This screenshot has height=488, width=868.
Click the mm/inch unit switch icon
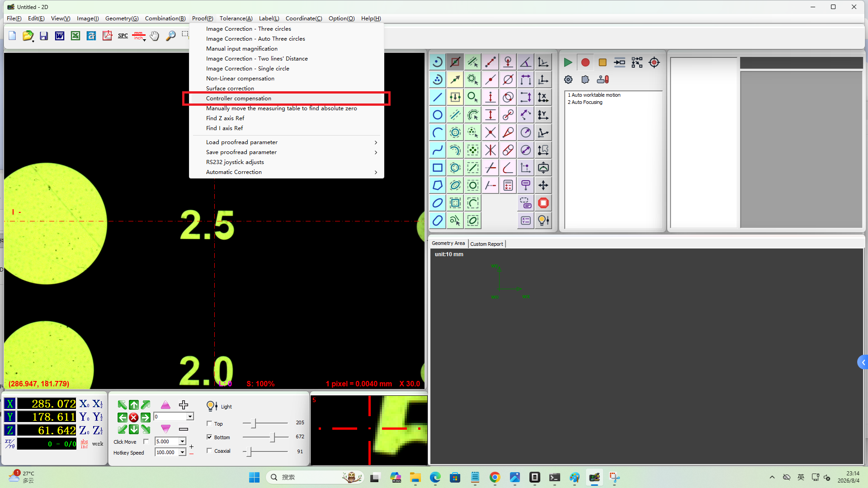tap(139, 36)
